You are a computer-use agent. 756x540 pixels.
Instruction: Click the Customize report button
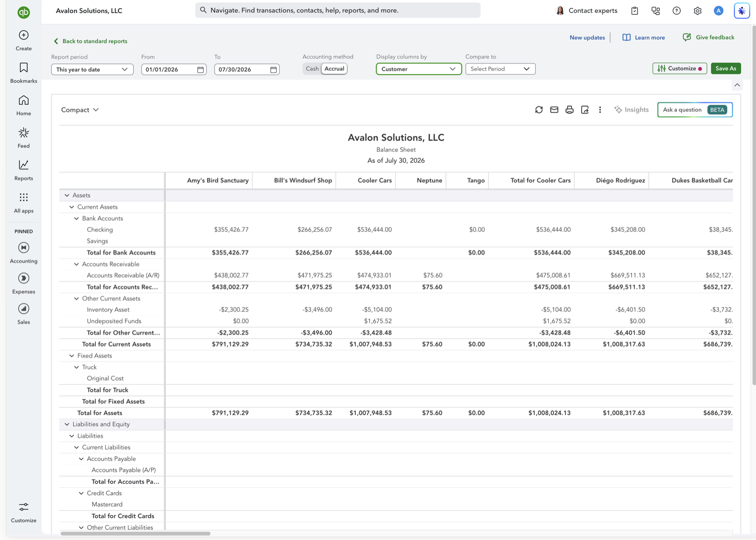coord(679,69)
